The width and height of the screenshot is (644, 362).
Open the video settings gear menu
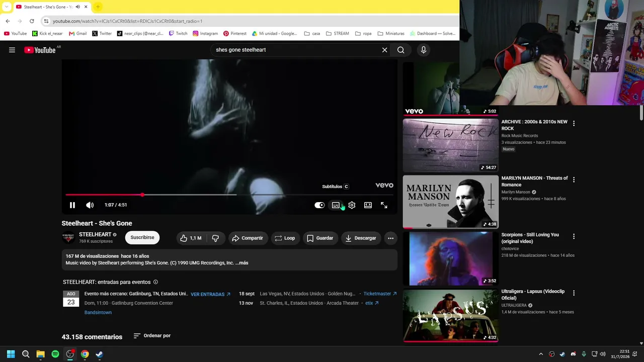pyautogui.click(x=352, y=205)
